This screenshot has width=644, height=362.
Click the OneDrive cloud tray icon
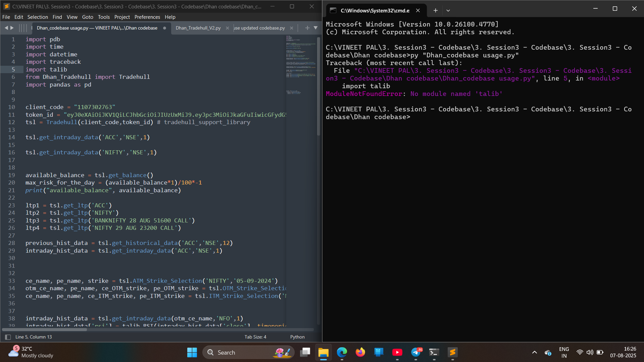point(548,352)
